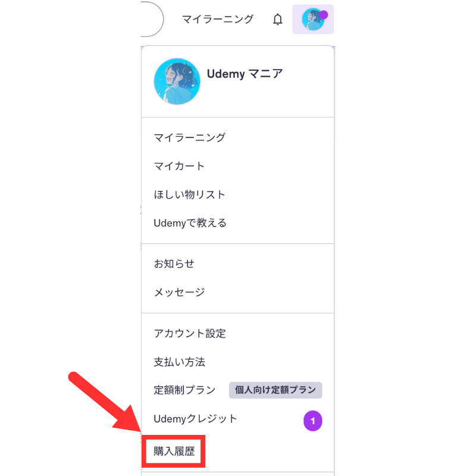Click 購入履歴 to view purchase history

(x=174, y=452)
